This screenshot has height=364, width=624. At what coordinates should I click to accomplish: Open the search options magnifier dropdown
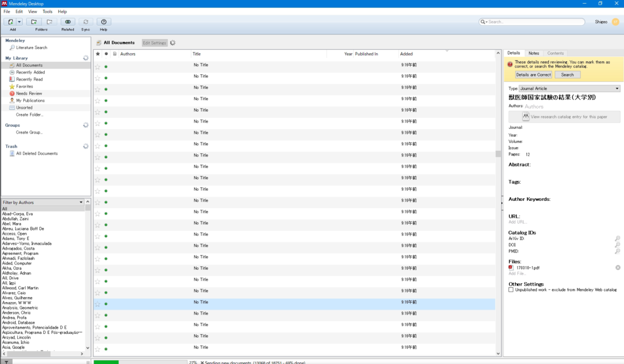click(484, 22)
